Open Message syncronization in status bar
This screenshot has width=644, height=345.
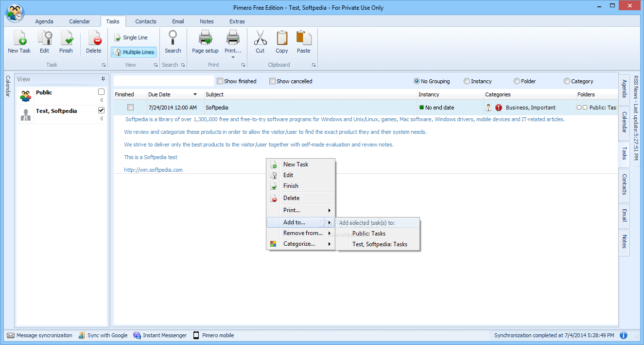click(x=40, y=335)
